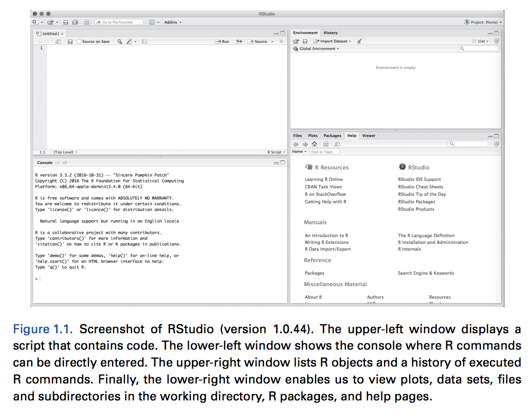Load a workspace in the Environment pane
This screenshot has width=532, height=420.
tap(296, 41)
